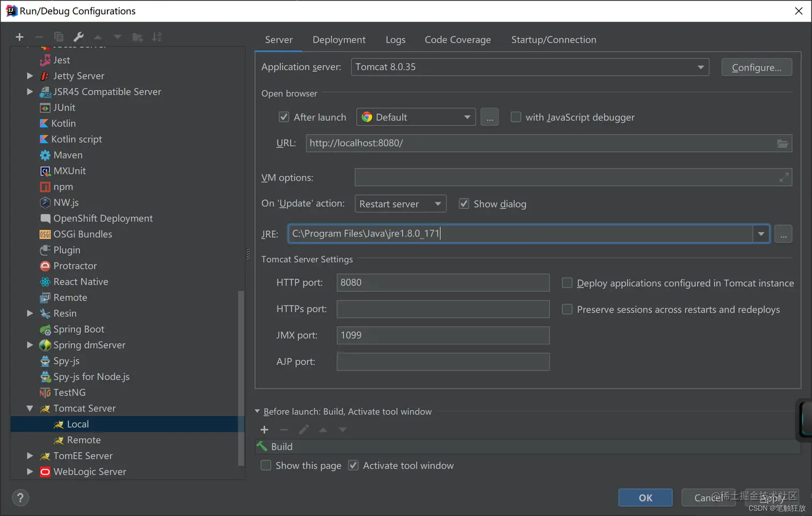Click the move into folder icon
Viewport: 812px width, 516px height.
(x=137, y=37)
